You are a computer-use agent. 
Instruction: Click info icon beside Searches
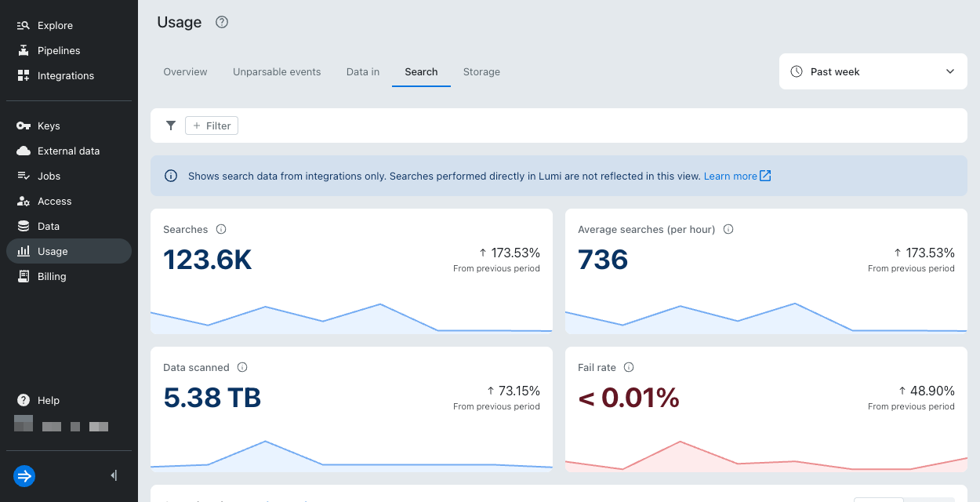pos(221,229)
